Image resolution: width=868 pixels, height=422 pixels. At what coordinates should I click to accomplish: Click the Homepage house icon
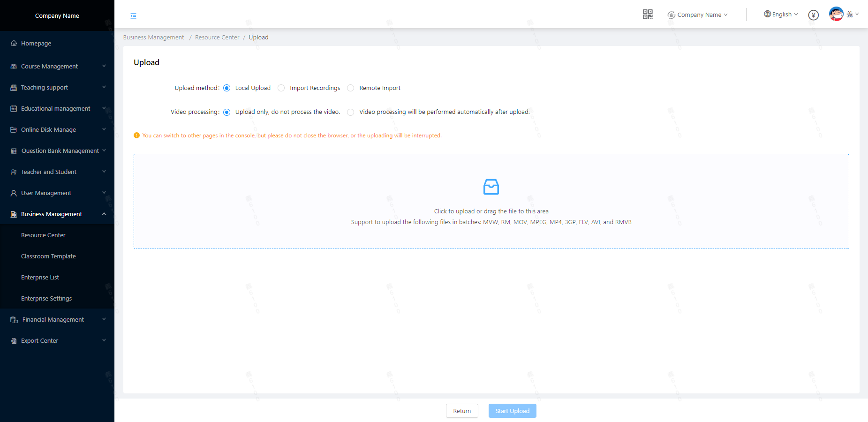14,43
